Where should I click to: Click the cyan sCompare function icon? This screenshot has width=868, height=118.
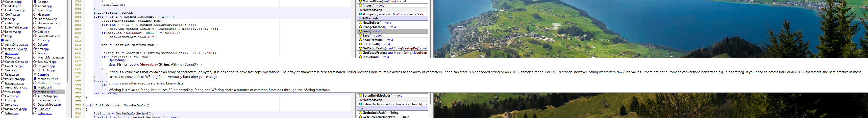(360, 14)
